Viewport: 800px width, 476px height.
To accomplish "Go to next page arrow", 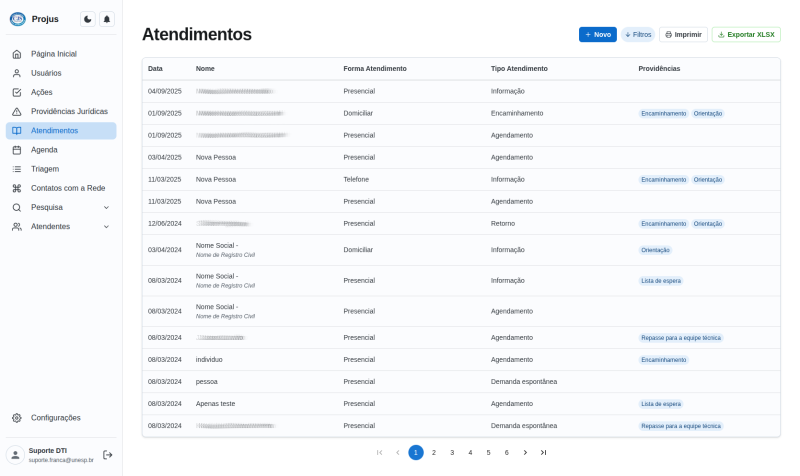I will [525, 452].
